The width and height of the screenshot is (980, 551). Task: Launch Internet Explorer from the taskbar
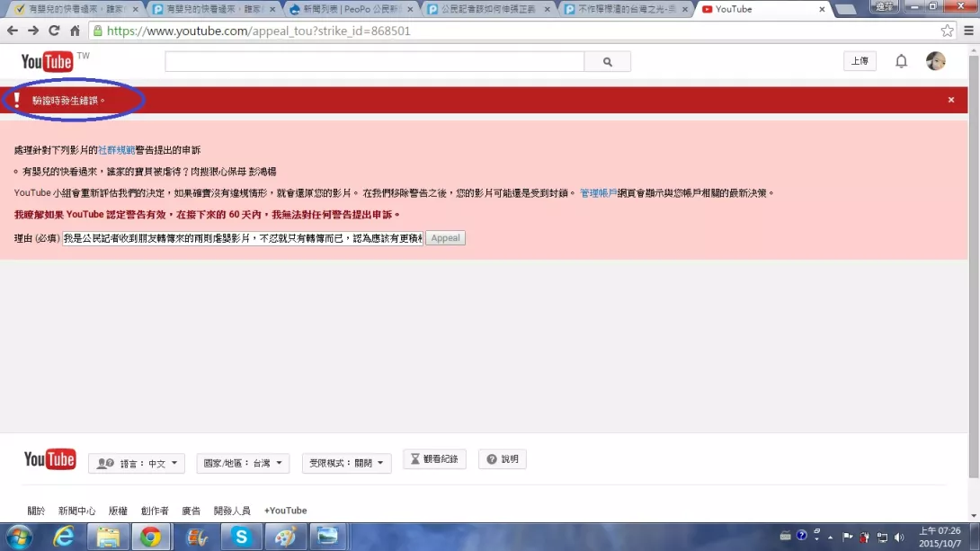[64, 537]
